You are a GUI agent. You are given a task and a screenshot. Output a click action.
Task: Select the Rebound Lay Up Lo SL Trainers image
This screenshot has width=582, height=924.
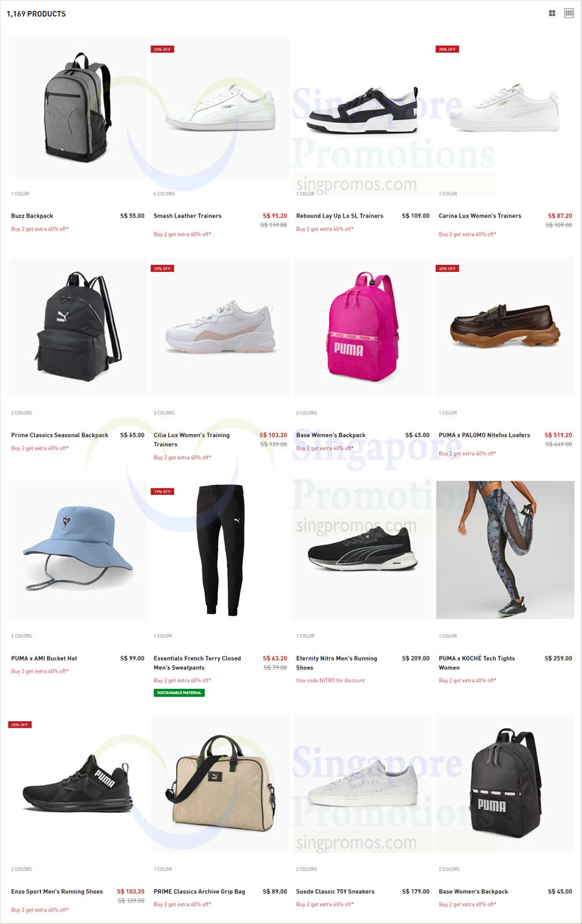tap(363, 107)
